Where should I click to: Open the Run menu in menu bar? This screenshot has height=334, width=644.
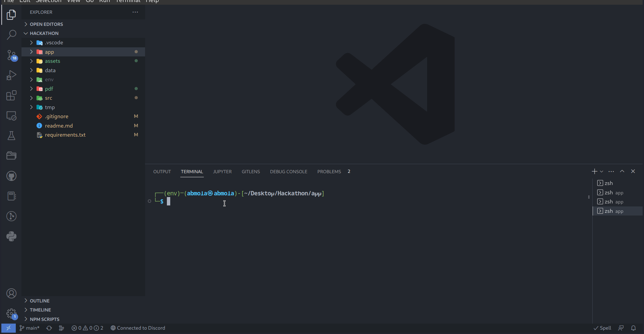[x=104, y=1]
